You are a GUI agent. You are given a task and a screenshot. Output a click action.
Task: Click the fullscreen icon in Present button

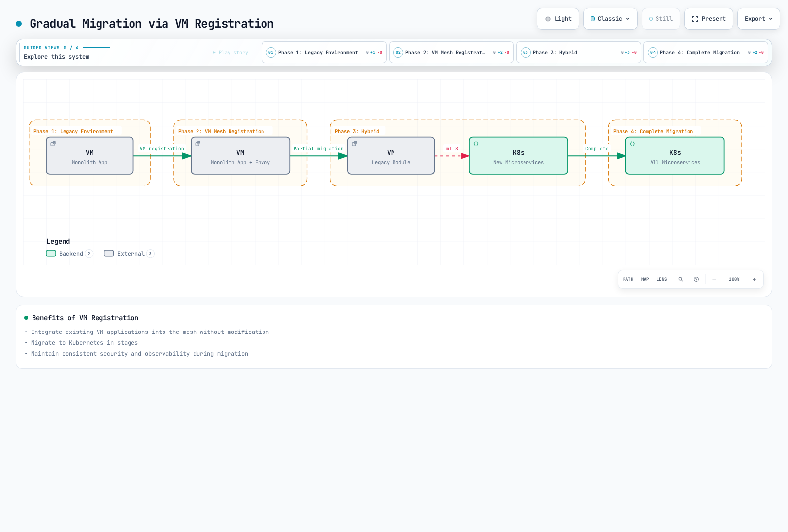click(695, 19)
